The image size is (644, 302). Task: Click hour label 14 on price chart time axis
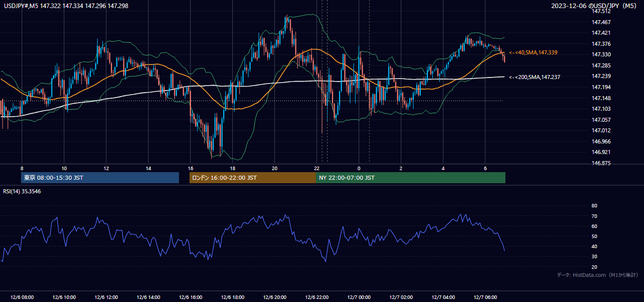[x=149, y=168]
